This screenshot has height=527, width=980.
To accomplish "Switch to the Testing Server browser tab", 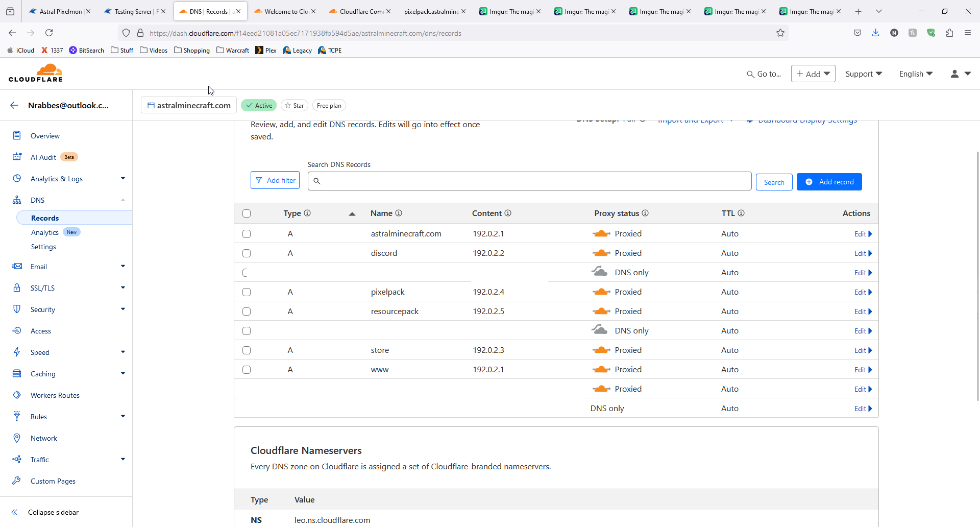I will [134, 11].
